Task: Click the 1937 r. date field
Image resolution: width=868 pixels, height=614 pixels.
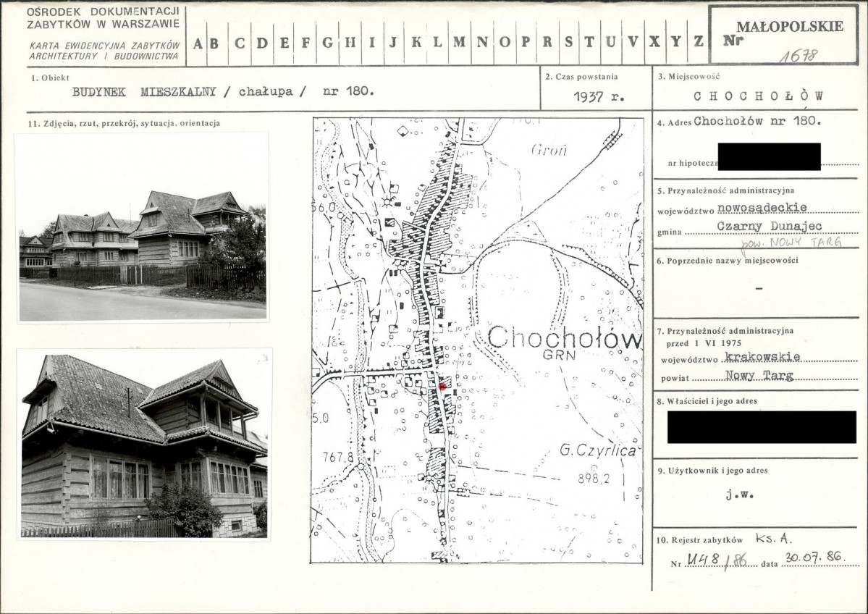Action: (x=599, y=96)
